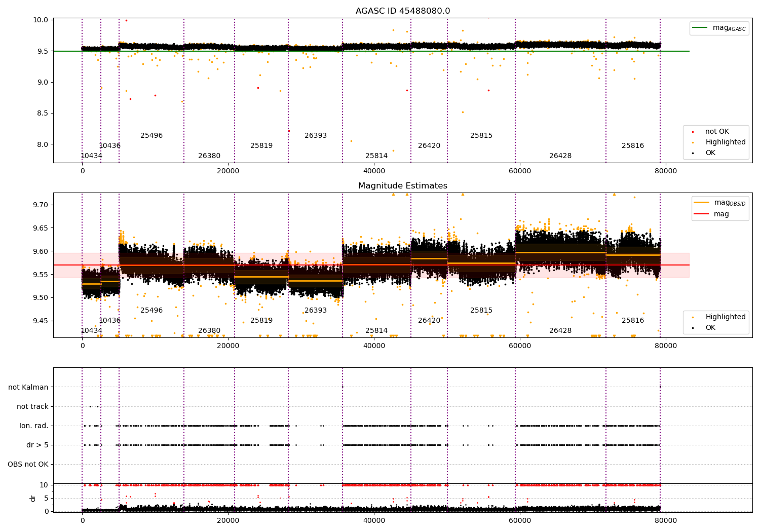The width and height of the screenshot is (760, 532).
Task: Click OBSID label 25815 in the AGASC plot
Action: pyautogui.click(x=481, y=136)
